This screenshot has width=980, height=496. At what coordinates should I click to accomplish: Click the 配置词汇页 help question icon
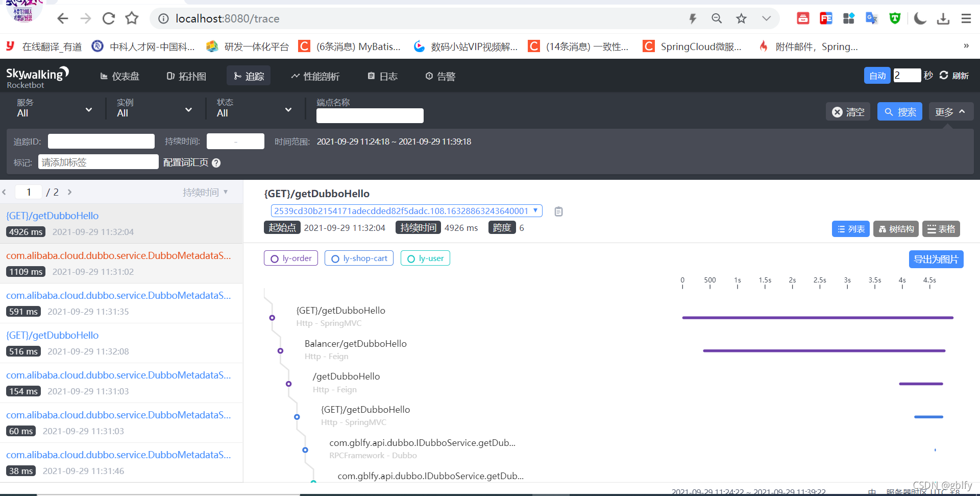216,163
